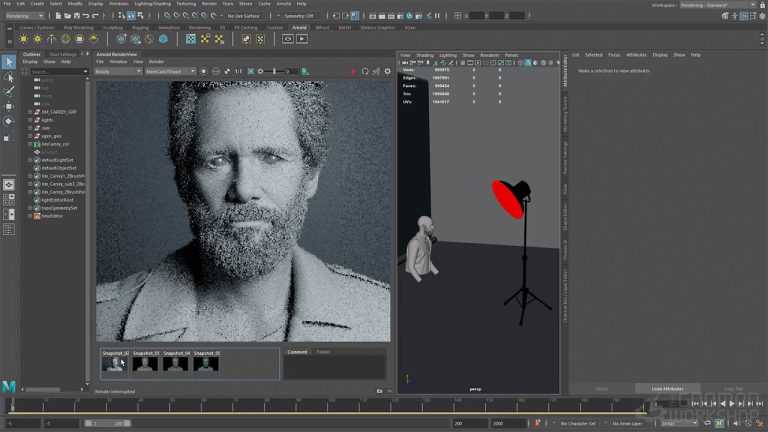
Task: Click the first Arnold light shelf icon
Action: tap(24, 39)
